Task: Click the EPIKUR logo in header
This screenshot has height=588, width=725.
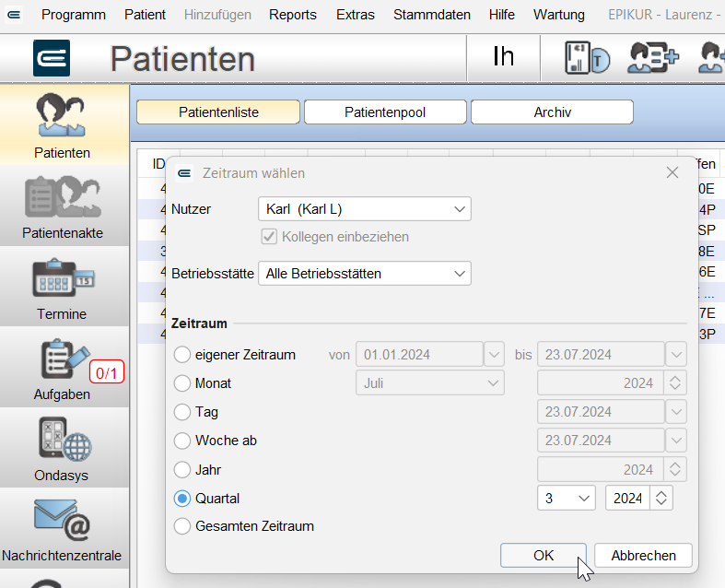Action: (x=52, y=58)
